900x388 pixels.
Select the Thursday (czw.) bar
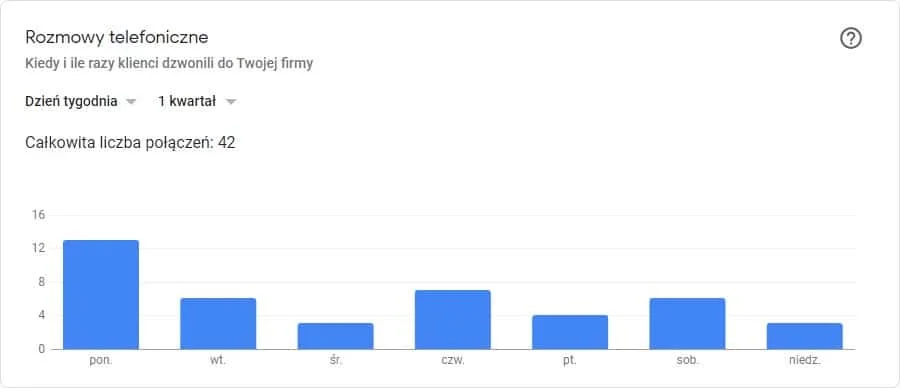(453, 320)
